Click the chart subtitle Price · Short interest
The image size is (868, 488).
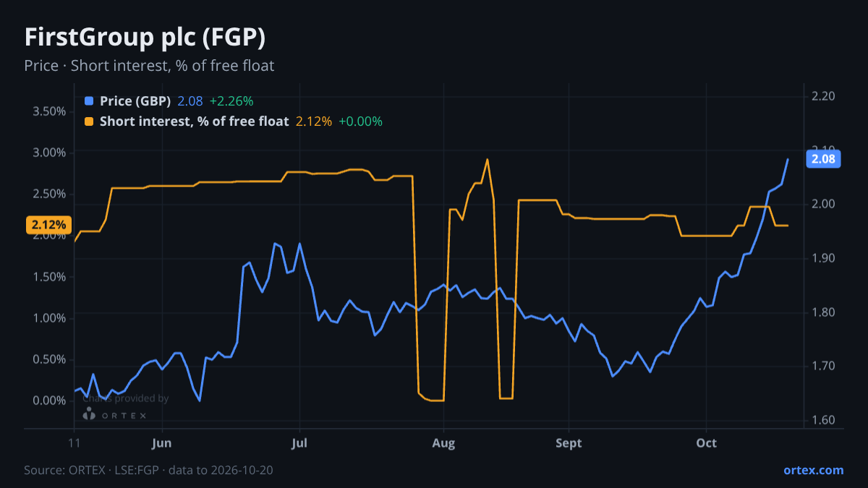[149, 66]
